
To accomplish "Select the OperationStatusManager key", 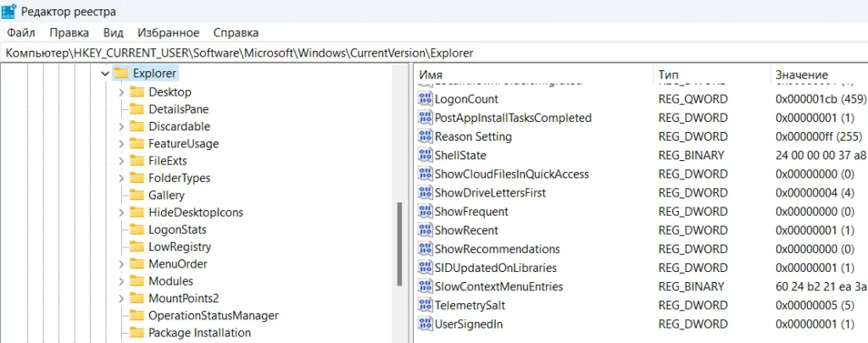I will click(213, 316).
